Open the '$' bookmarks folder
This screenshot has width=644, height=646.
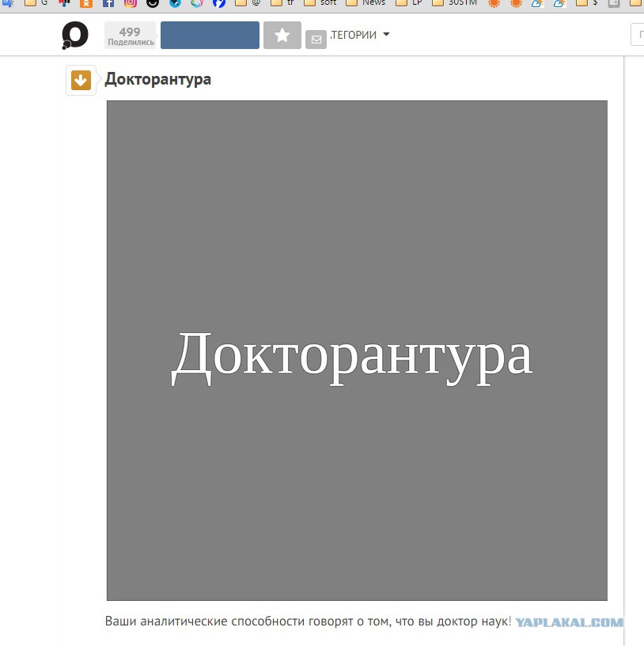click(587, 3)
